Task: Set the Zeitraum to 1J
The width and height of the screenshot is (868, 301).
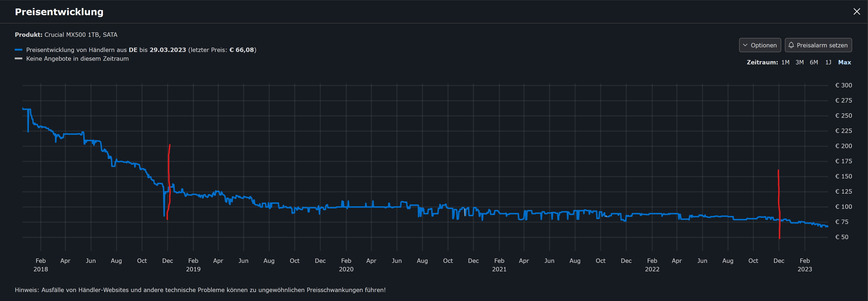Action: pyautogui.click(x=828, y=62)
